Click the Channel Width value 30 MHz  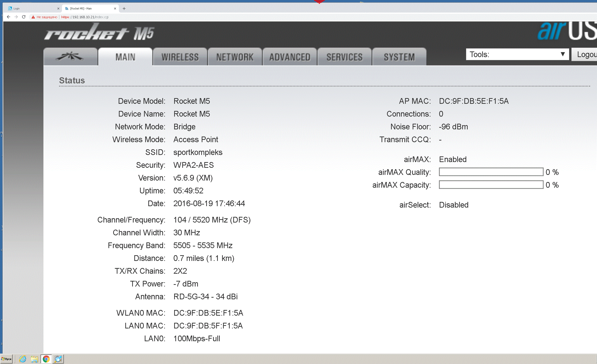(187, 233)
